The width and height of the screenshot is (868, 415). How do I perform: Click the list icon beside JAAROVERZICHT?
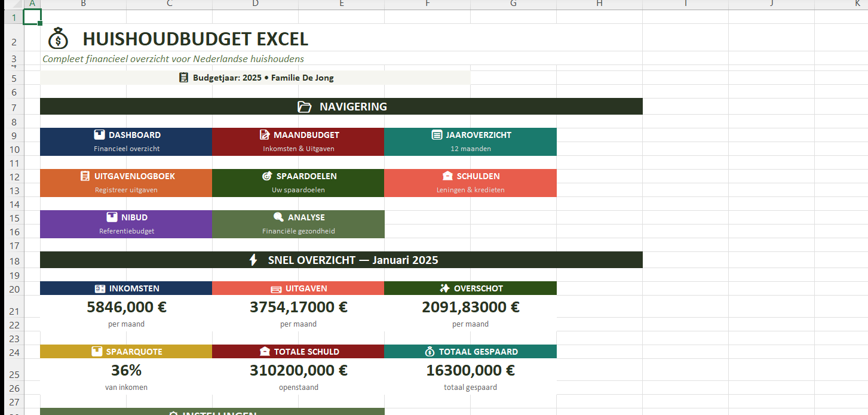(437, 135)
